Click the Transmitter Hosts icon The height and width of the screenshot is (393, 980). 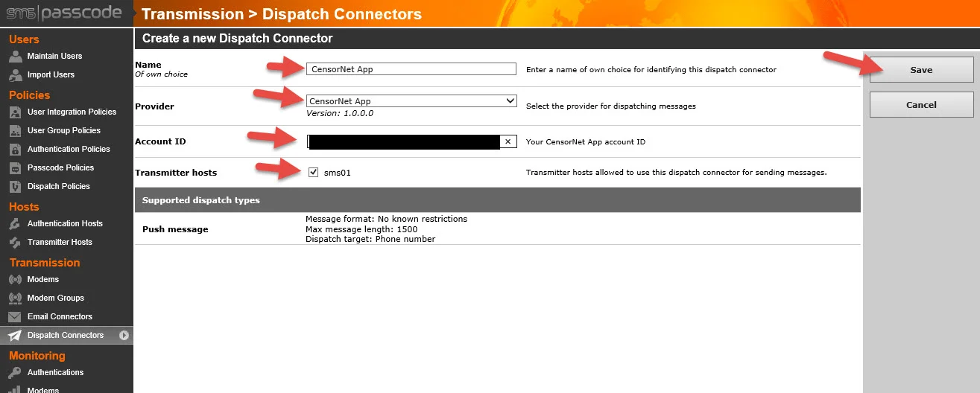pyautogui.click(x=14, y=243)
